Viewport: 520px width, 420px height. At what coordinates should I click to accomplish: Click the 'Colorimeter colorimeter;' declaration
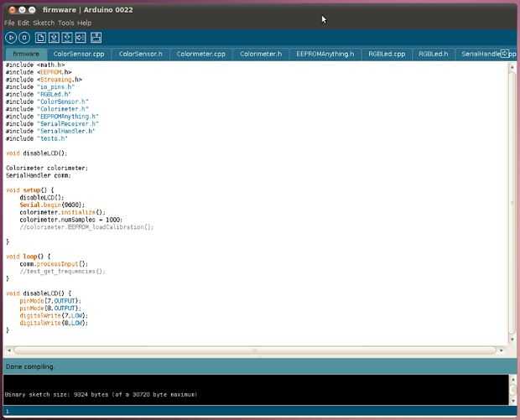click(47, 168)
